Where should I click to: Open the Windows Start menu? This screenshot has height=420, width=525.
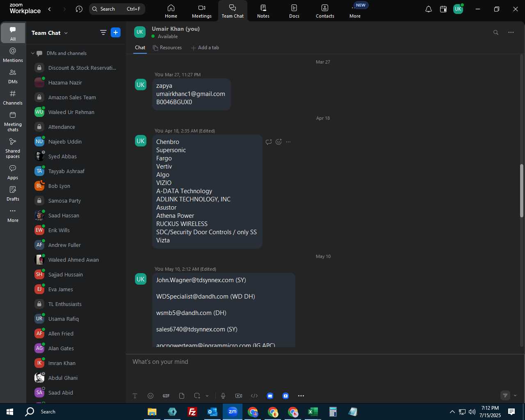tap(10, 412)
